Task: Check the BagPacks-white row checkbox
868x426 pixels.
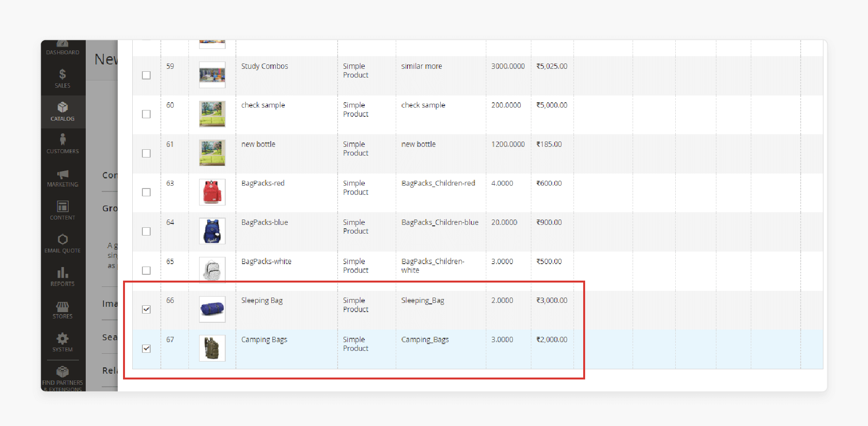Action: coord(146,270)
